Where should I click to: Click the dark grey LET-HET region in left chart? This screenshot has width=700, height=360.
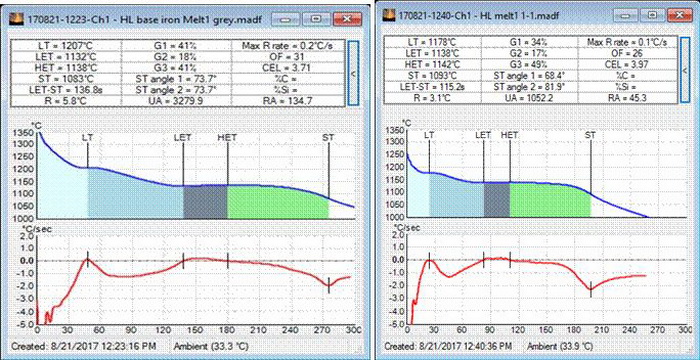(x=205, y=202)
